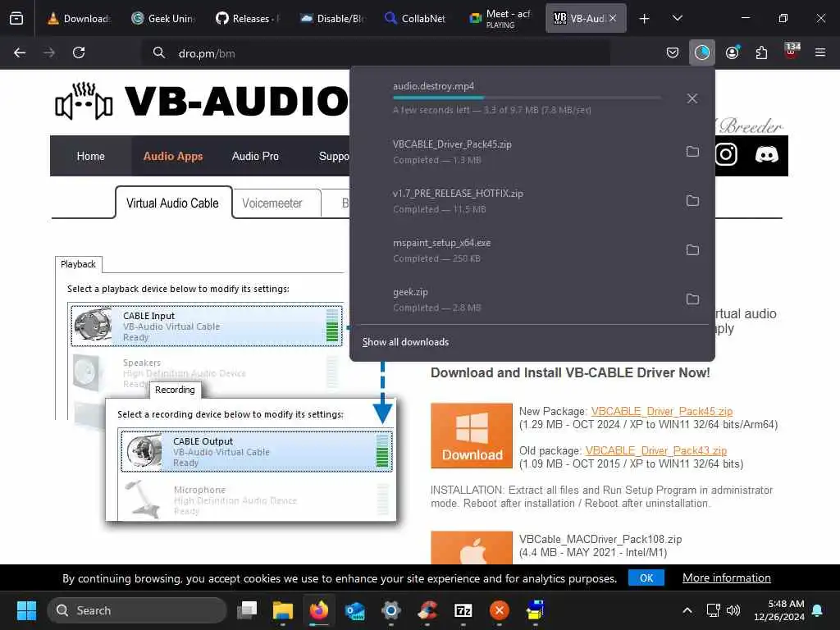Accept cookies with OK button

[x=646, y=578]
